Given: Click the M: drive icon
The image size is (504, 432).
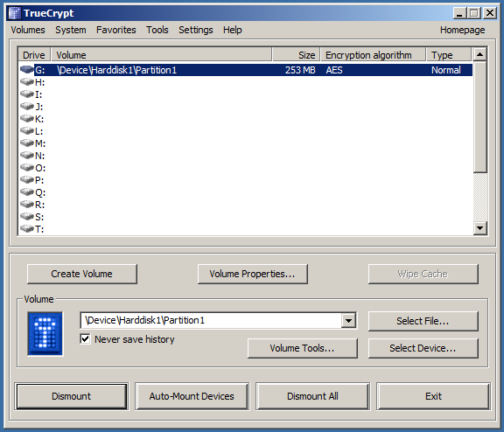Looking at the screenshot, I should [27, 143].
